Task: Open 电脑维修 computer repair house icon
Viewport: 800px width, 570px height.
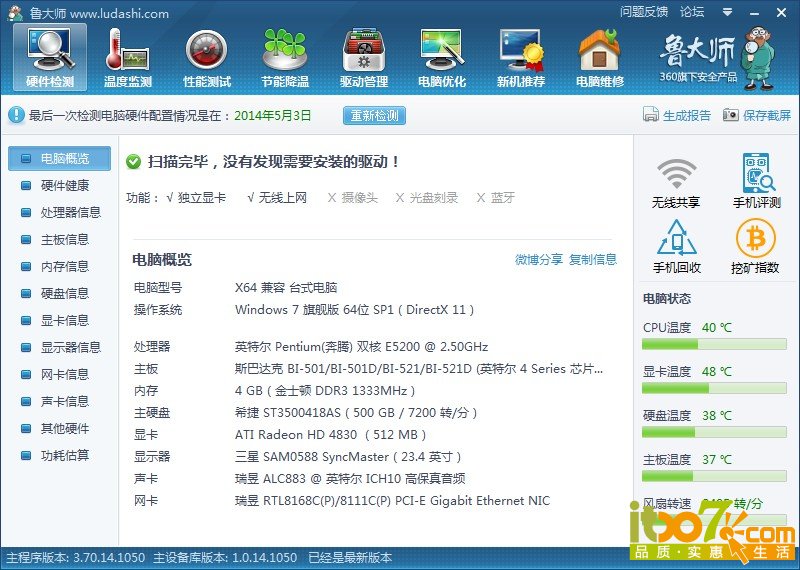Action: [600, 58]
